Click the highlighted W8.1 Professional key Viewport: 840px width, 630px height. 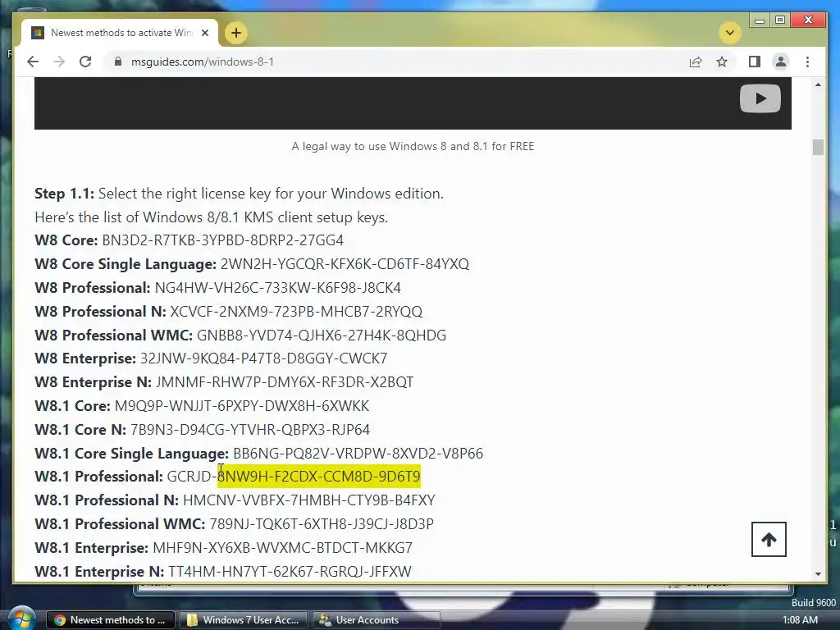(x=294, y=477)
